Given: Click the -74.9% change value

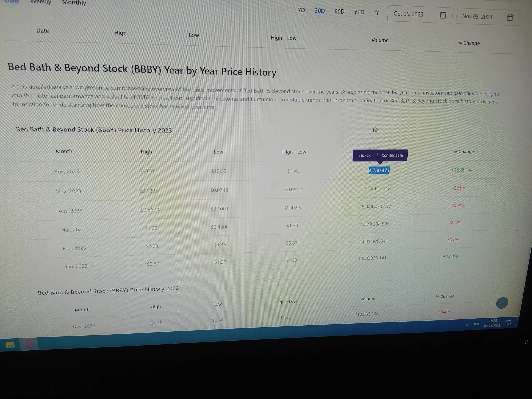Looking at the screenshot, I should pyautogui.click(x=456, y=205).
